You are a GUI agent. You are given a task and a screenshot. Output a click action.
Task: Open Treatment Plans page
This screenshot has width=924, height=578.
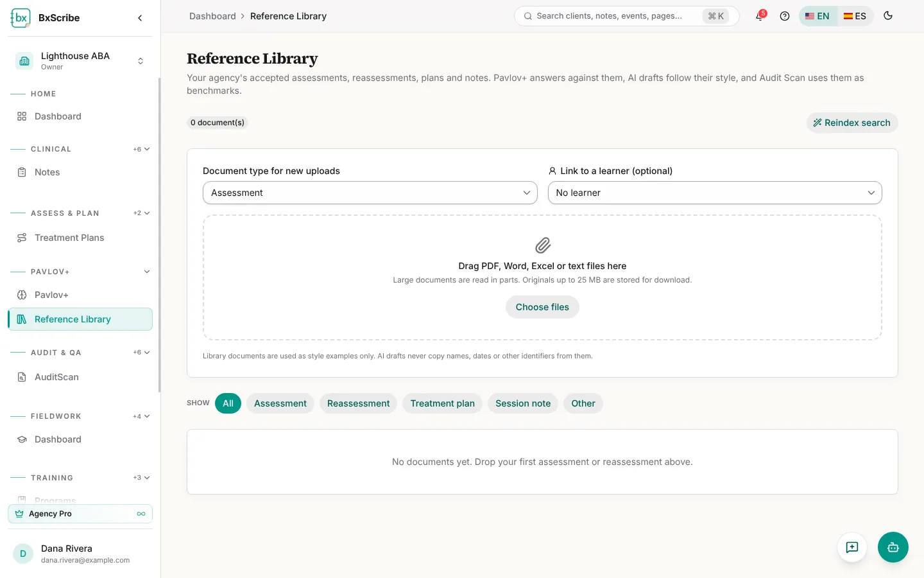click(x=80, y=238)
